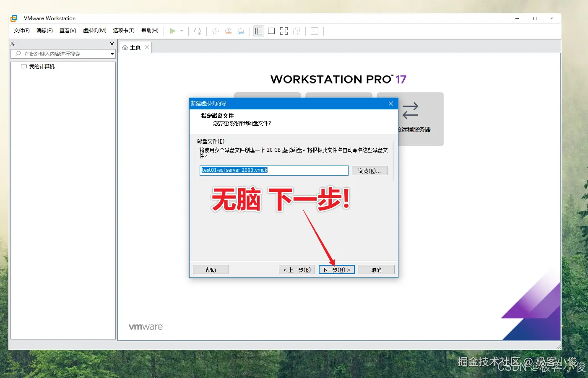Click the Revert to Snapshot icon
This screenshot has width=588, height=378.
pos(228,31)
